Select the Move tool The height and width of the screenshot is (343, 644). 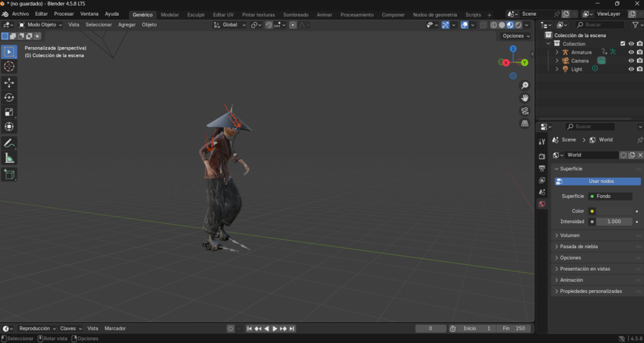click(x=9, y=83)
